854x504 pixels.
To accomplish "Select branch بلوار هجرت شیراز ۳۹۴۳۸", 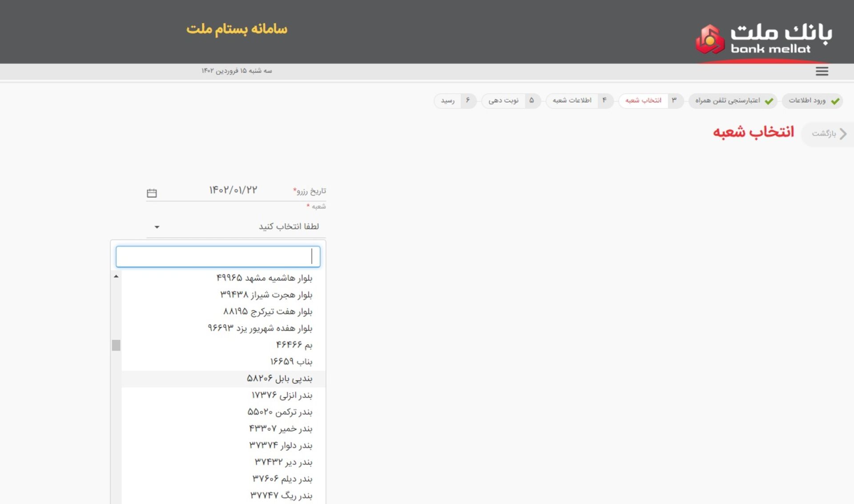I will (223, 295).
